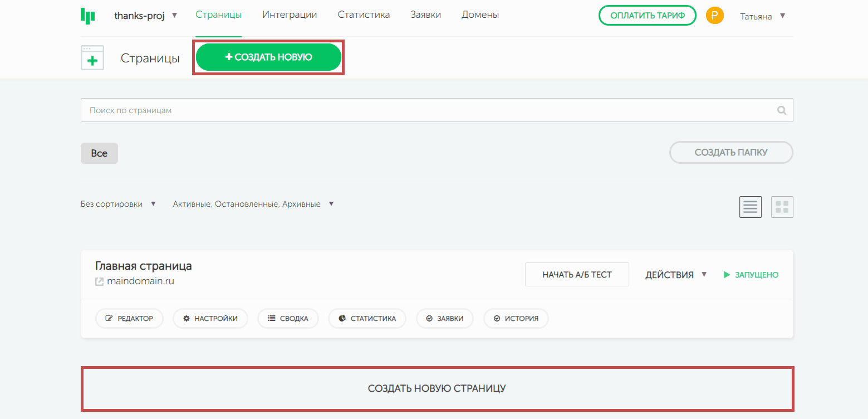This screenshot has height=419, width=868.
Task: Expand the Татьяна user menu
Action: [762, 16]
